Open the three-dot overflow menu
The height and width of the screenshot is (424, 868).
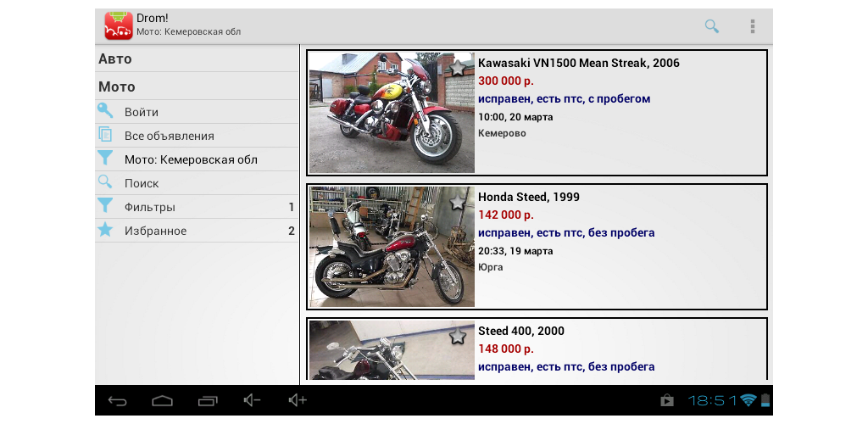coord(753,26)
